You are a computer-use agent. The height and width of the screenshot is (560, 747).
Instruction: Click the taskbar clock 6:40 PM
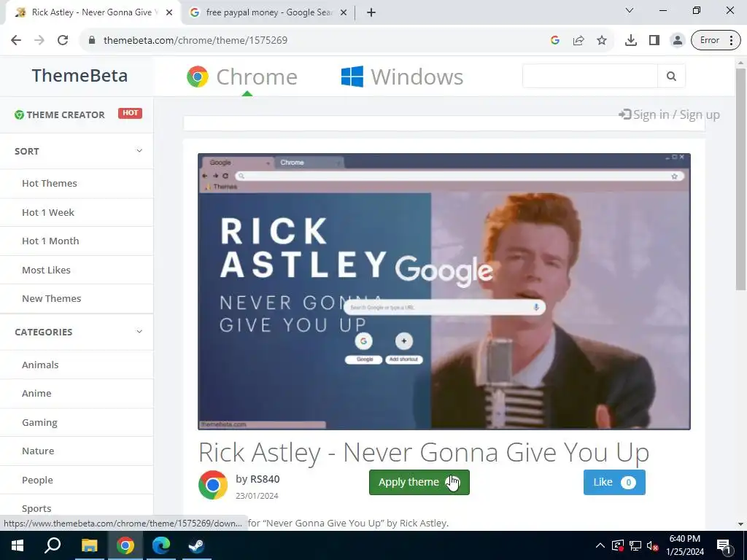684,539
